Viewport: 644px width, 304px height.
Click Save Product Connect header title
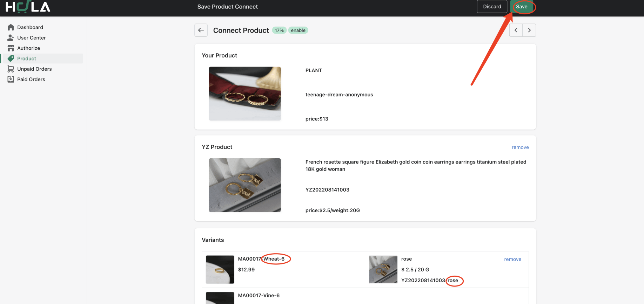click(x=228, y=7)
